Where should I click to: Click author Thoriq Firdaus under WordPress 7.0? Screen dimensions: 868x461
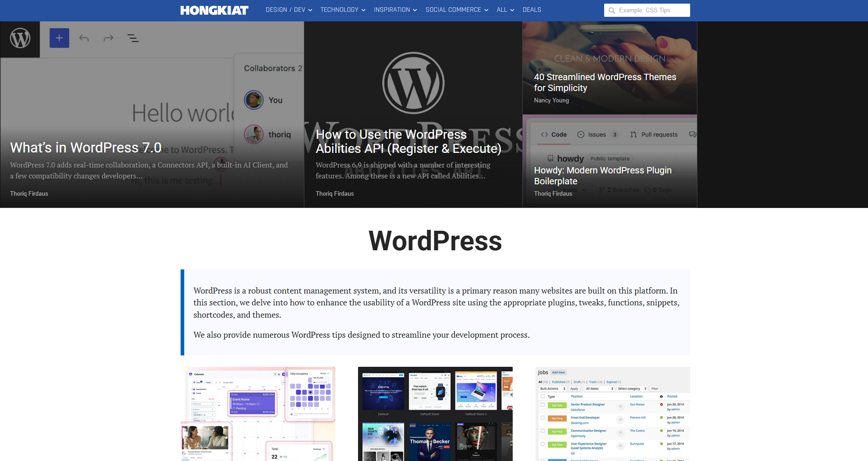click(x=29, y=193)
